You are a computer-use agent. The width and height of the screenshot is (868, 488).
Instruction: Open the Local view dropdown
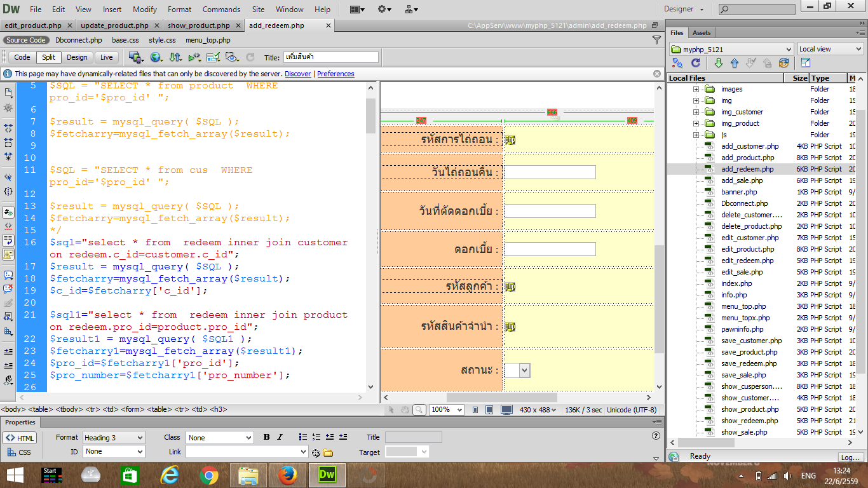point(831,49)
